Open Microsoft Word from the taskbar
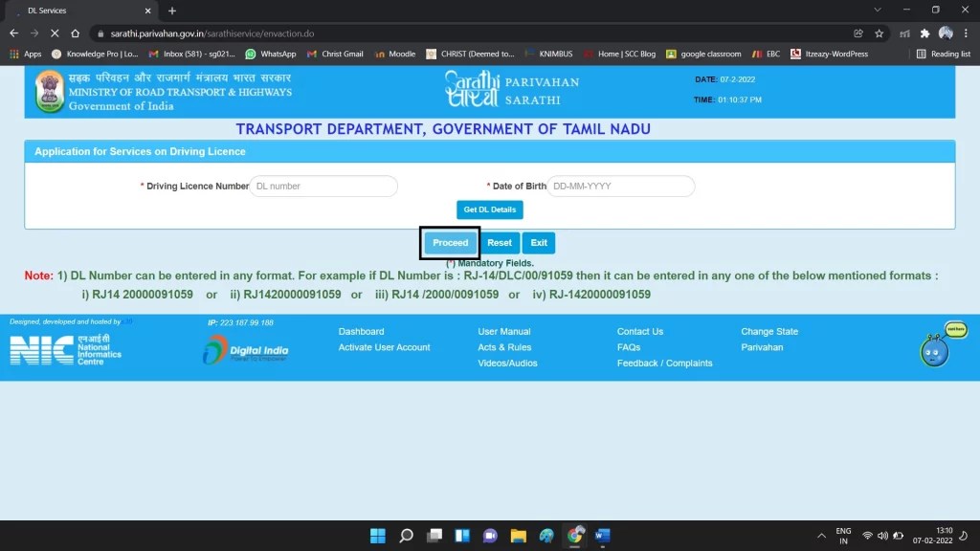Viewport: 980px width, 551px height. (x=603, y=536)
